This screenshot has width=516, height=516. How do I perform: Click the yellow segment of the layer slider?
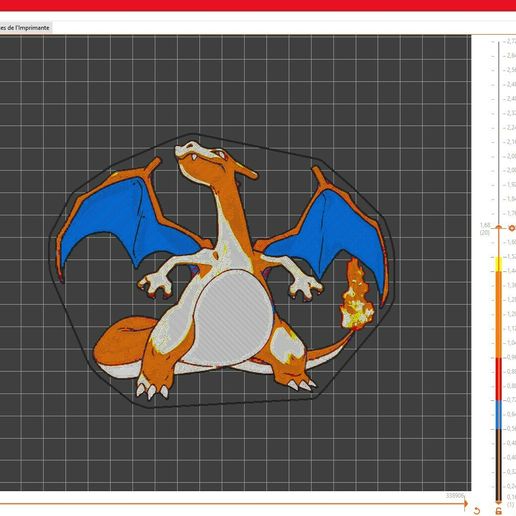(499, 264)
